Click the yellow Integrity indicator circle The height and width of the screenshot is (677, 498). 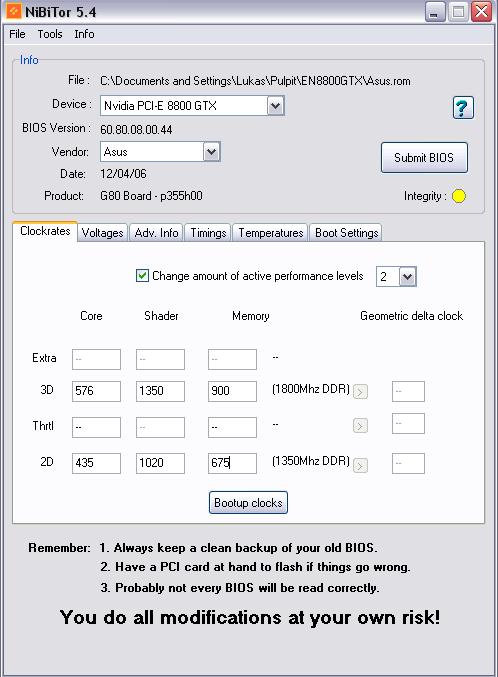click(459, 196)
